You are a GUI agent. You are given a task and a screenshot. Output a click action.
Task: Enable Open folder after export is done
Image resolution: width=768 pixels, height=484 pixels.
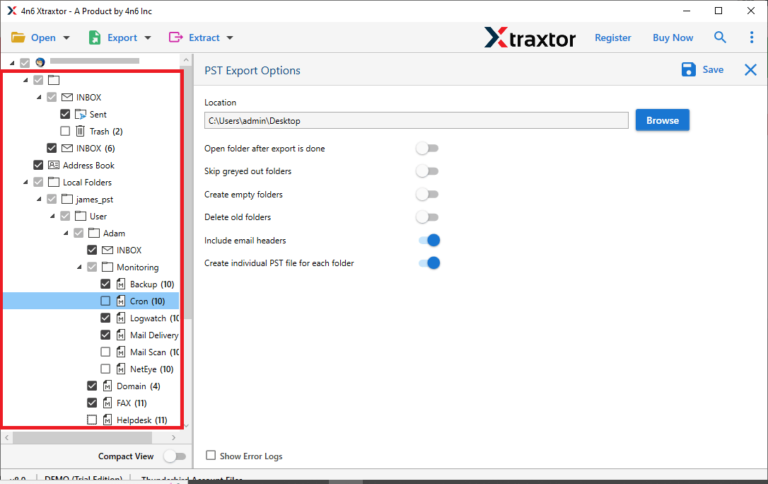(x=427, y=148)
